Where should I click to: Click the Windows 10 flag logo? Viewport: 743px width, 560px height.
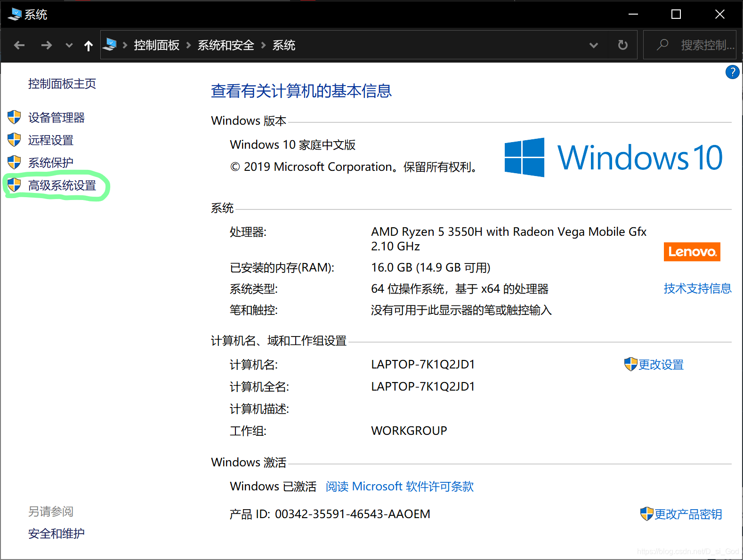(525, 158)
